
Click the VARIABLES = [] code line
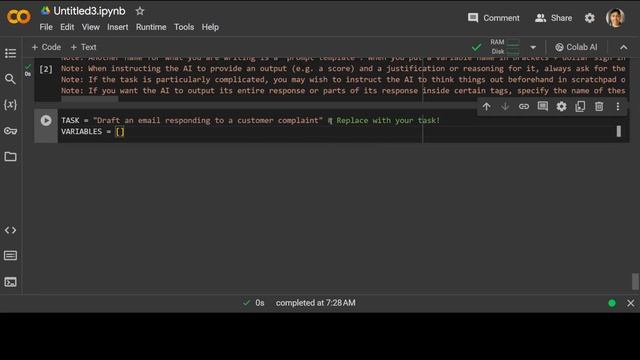tap(93, 131)
